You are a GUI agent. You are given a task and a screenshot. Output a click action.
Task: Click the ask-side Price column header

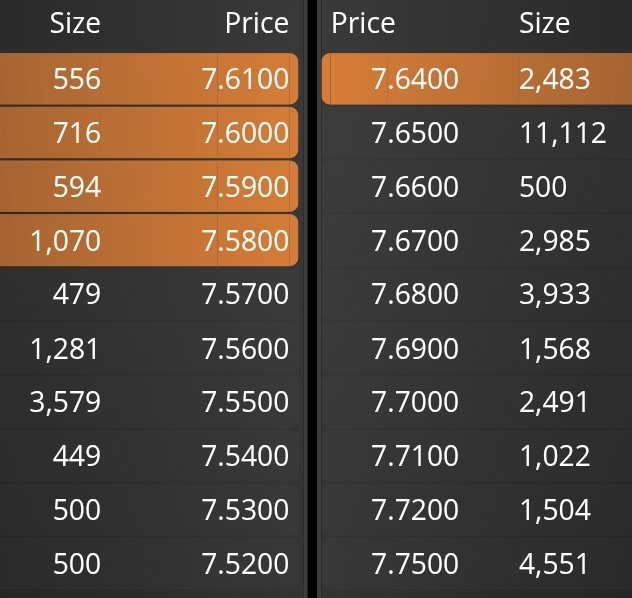[364, 23]
